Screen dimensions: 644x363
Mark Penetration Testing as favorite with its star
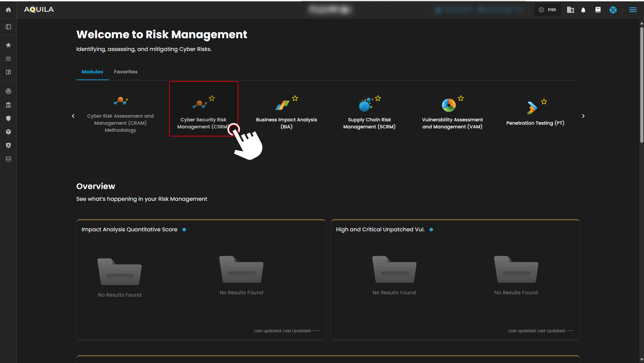point(544,102)
